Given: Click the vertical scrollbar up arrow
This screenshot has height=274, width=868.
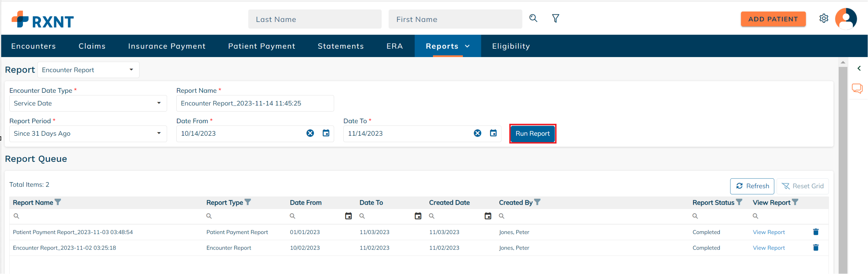Looking at the screenshot, I should 843,62.
